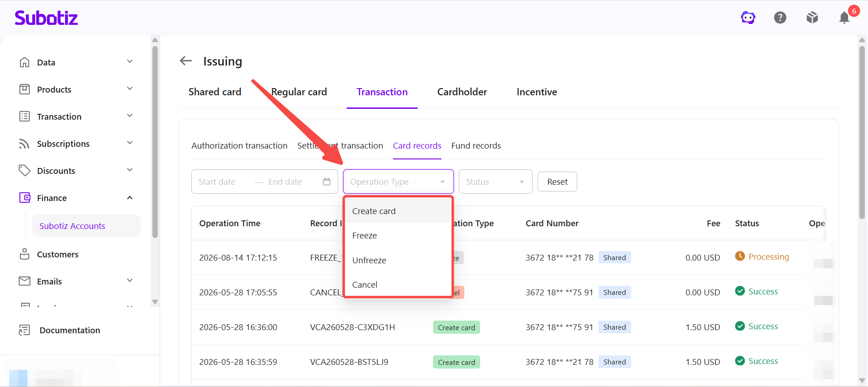
Task: Click the Data home icon in sidebar
Action: coord(24,62)
